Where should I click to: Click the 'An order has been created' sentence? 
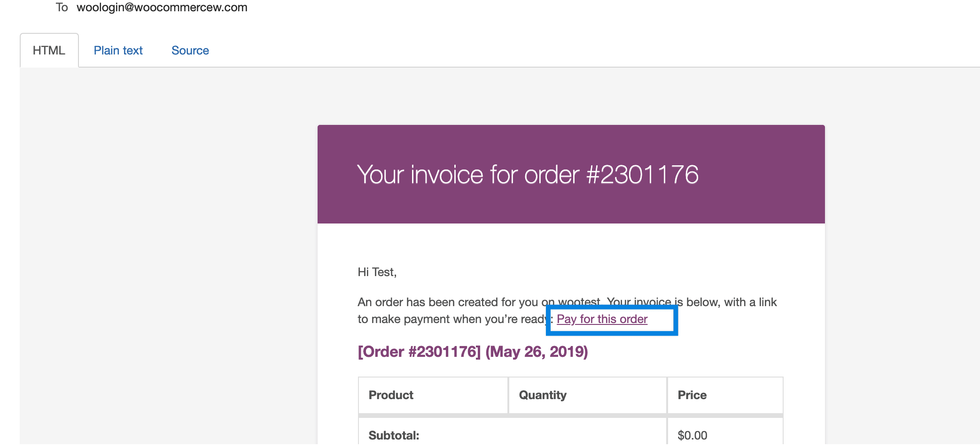click(446, 302)
